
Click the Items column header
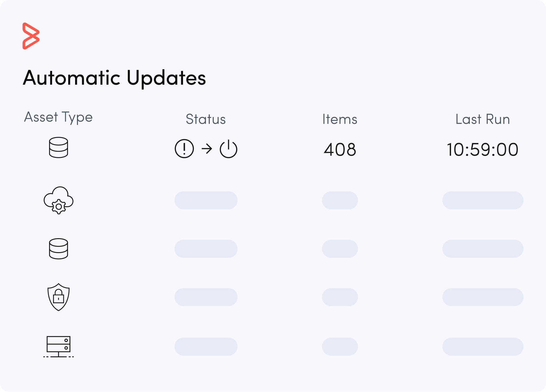coord(340,119)
